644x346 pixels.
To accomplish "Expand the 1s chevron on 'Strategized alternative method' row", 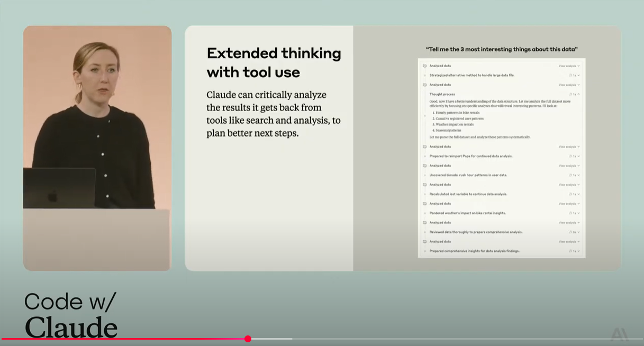I will pos(578,75).
